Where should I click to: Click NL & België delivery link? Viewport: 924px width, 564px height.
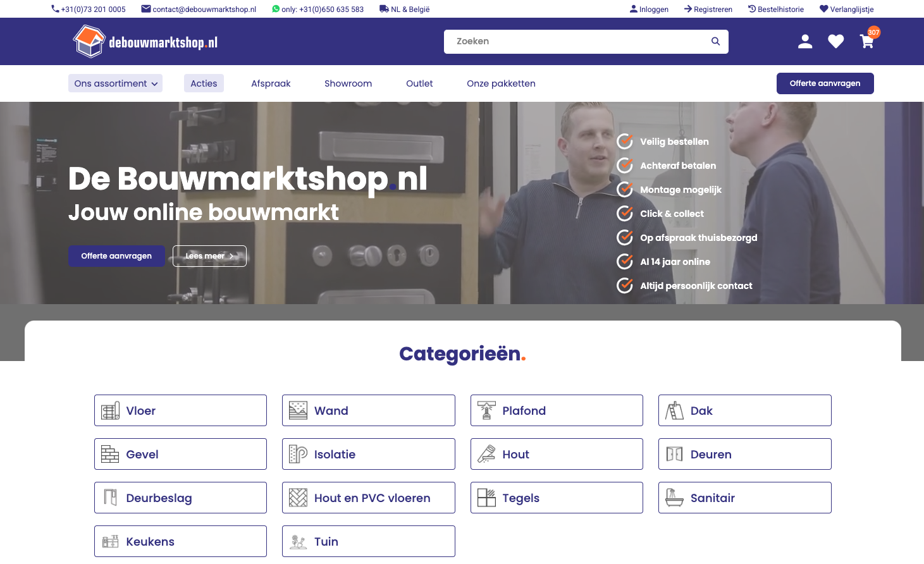[x=405, y=9]
